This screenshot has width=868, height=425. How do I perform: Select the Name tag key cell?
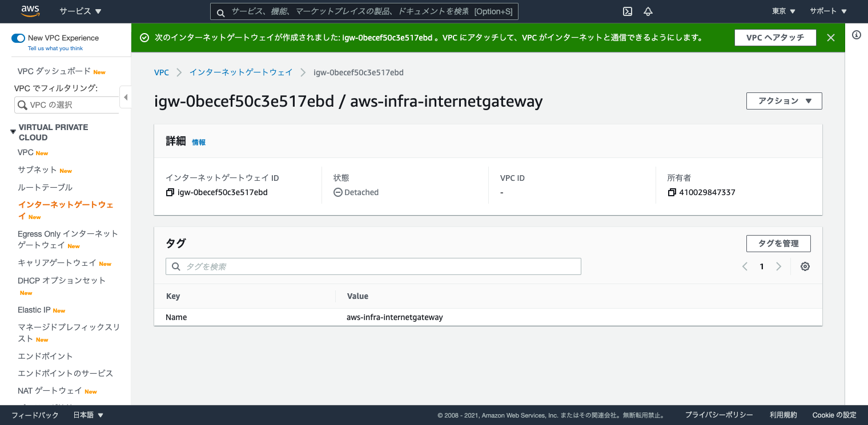click(176, 317)
